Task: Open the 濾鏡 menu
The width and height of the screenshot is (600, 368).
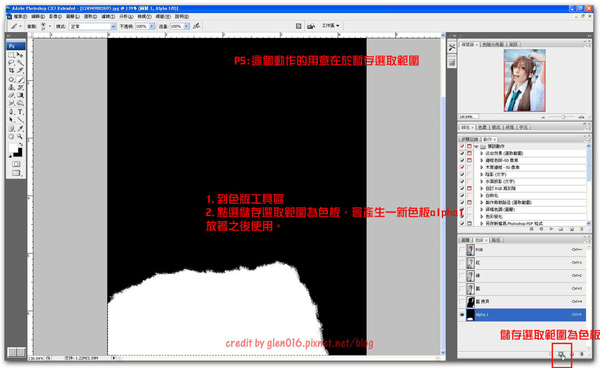Action: 108,16
